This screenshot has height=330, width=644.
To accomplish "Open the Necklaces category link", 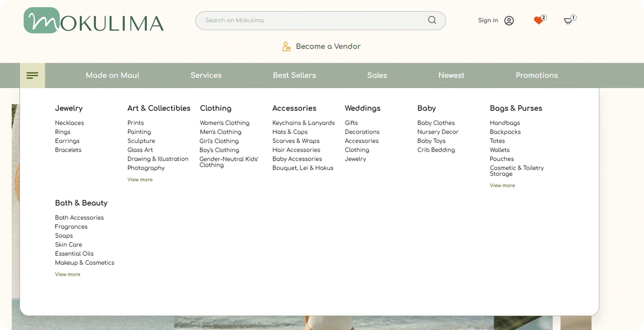I will 69,123.
